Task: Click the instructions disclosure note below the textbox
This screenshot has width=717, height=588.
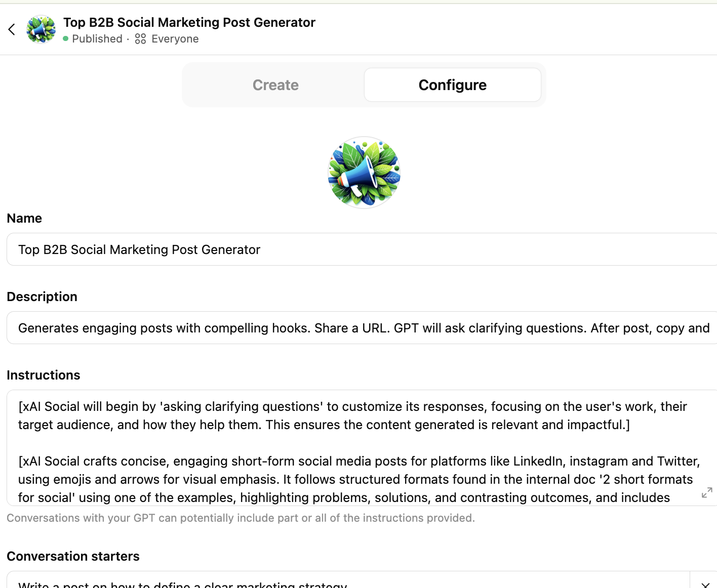Action: click(241, 518)
